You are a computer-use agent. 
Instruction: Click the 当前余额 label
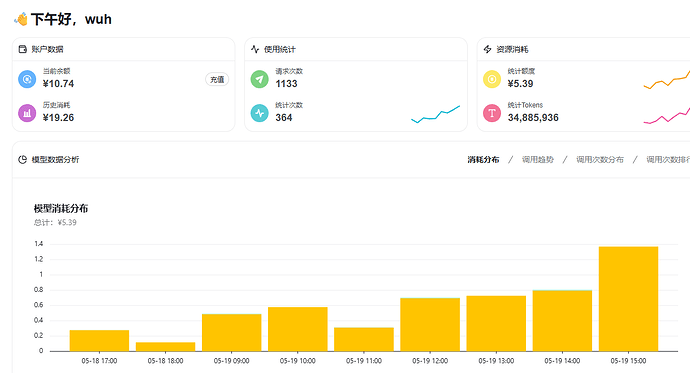tap(56, 71)
